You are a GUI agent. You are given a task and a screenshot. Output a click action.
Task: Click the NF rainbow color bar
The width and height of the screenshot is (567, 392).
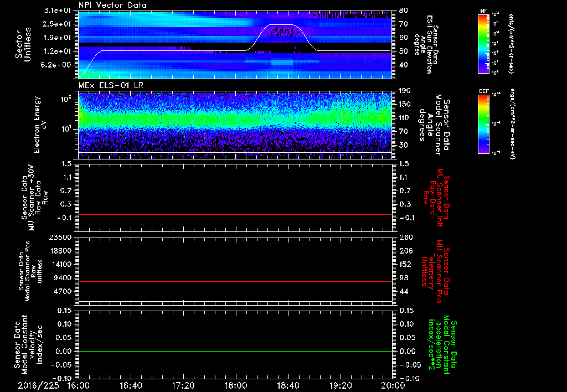coord(483,44)
